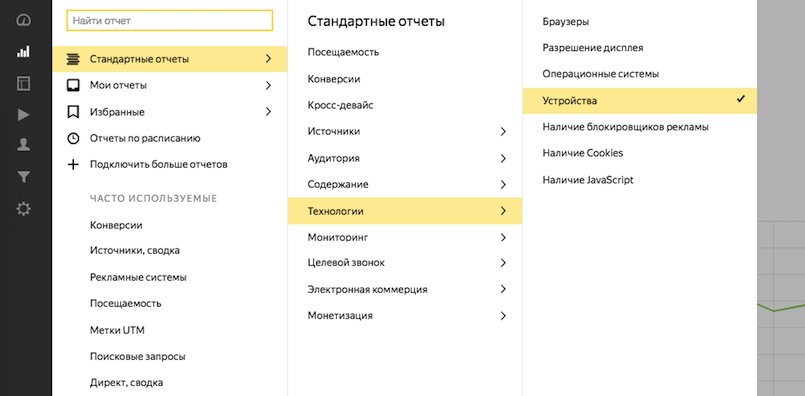Click the bookmark icon beside Избранные
This screenshot has width=805, height=396.
tap(73, 112)
